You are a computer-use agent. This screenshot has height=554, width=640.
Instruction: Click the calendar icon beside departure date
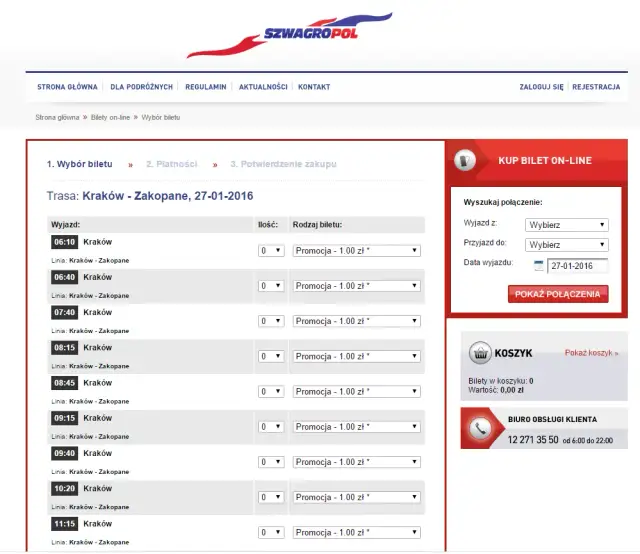pyautogui.click(x=539, y=266)
